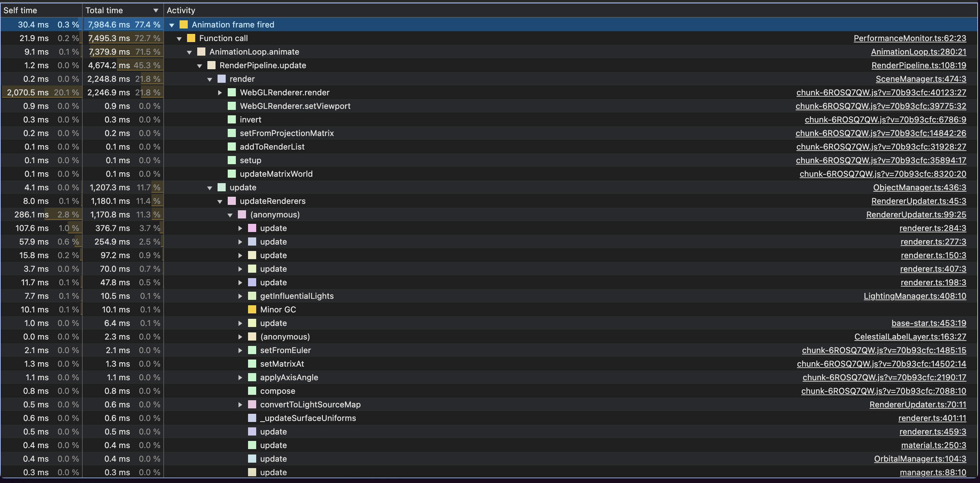Open chunk-6ROSQ7QW.js link ending 14502:14

click(x=881, y=364)
